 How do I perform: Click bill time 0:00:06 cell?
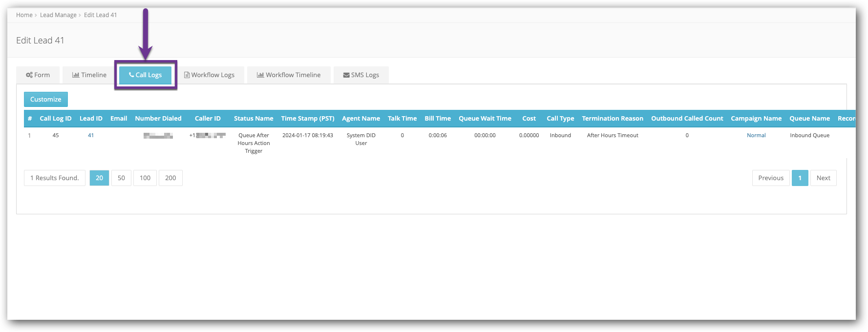[438, 135]
